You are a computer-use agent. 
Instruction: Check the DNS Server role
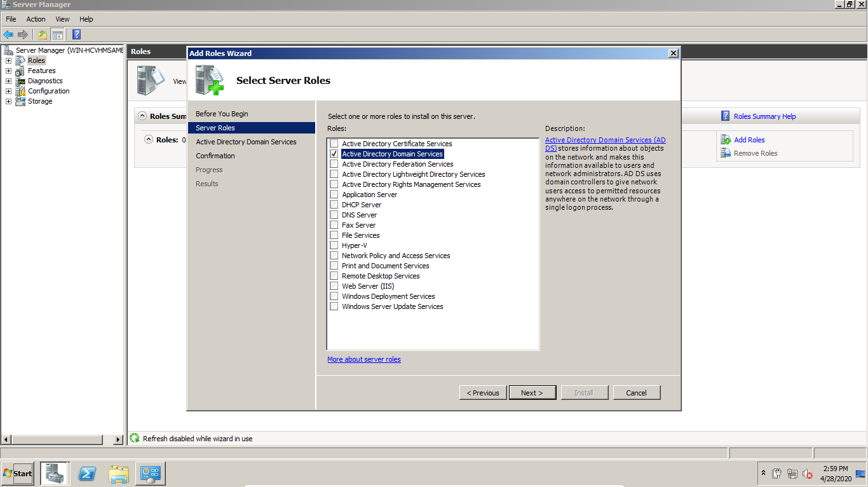334,215
